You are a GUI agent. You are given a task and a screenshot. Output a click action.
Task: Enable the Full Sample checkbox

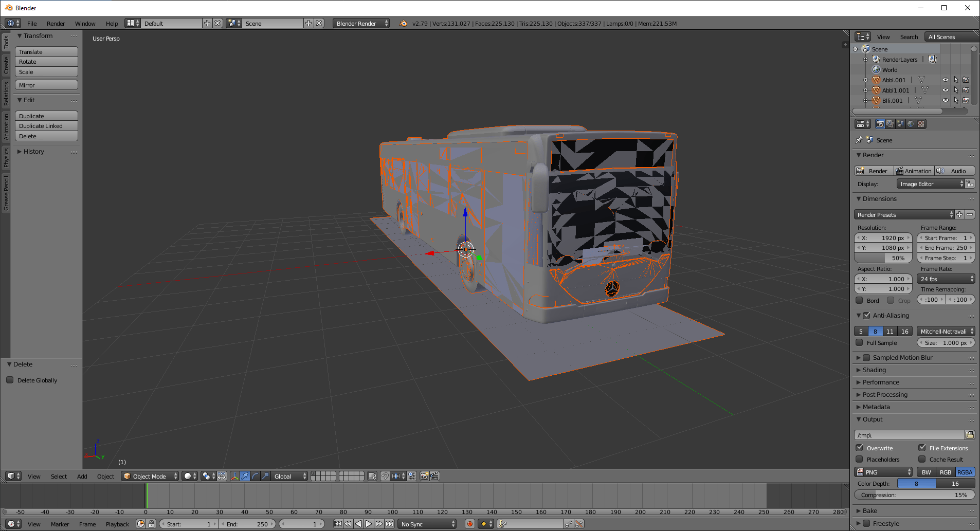tap(859, 342)
